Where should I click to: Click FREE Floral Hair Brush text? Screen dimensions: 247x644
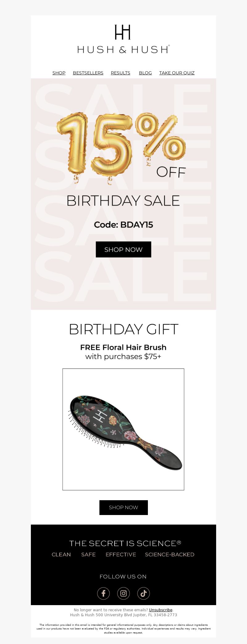click(123, 347)
